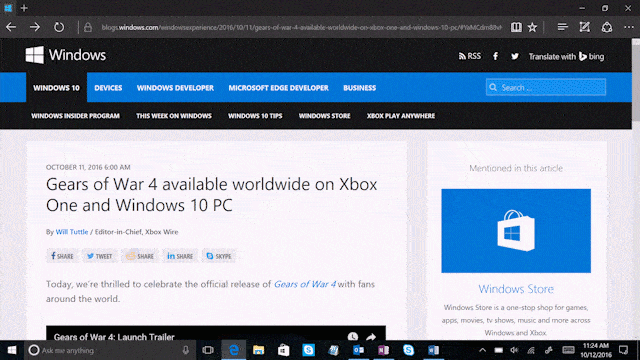Open Word from the taskbar
Screen dimensions: 640x360
tap(433, 350)
